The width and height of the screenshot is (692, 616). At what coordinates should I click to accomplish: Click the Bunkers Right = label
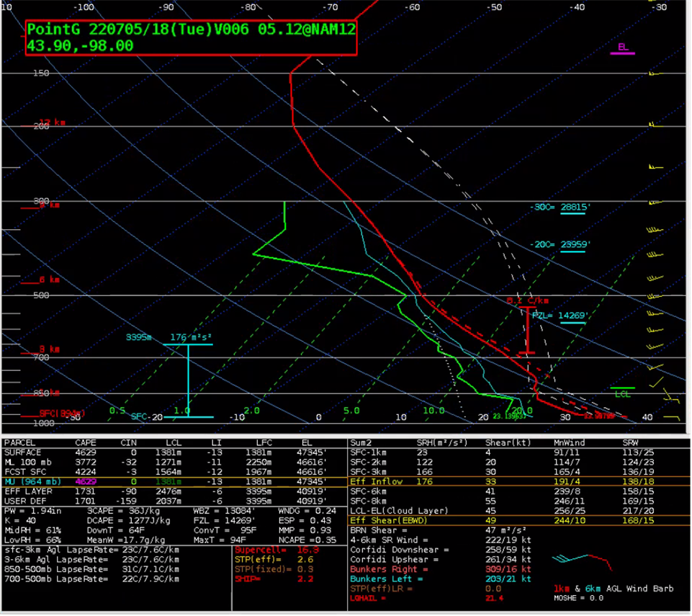click(x=389, y=569)
